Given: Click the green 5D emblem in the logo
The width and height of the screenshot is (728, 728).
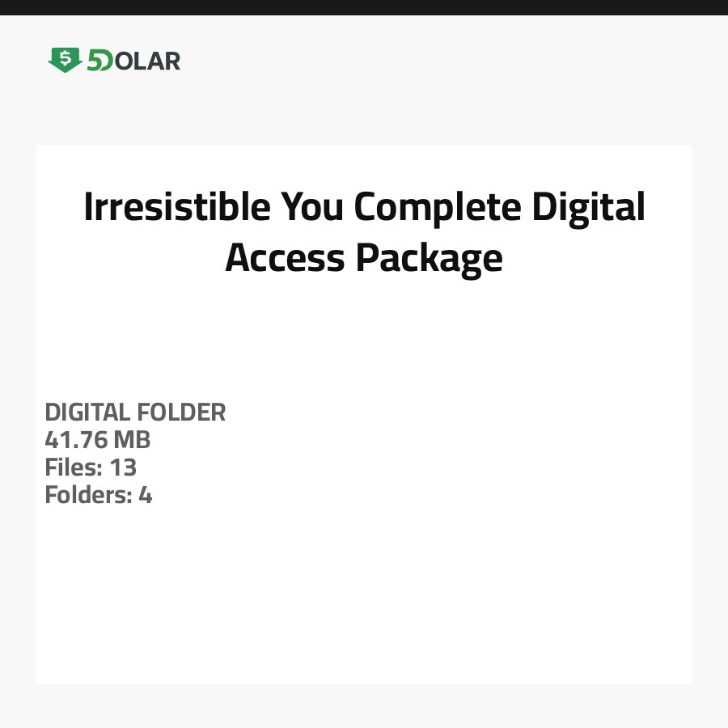Looking at the screenshot, I should pyautogui.click(x=99, y=61).
